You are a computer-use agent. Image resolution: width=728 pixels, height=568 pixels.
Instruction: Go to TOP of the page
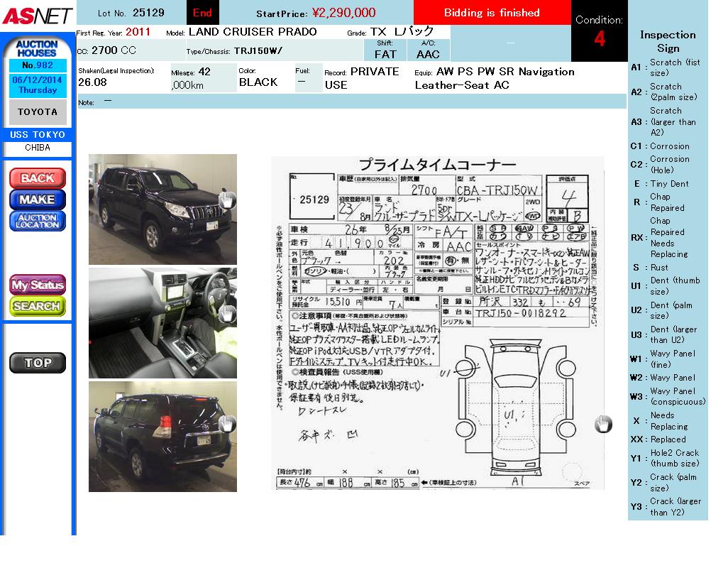[x=37, y=363]
